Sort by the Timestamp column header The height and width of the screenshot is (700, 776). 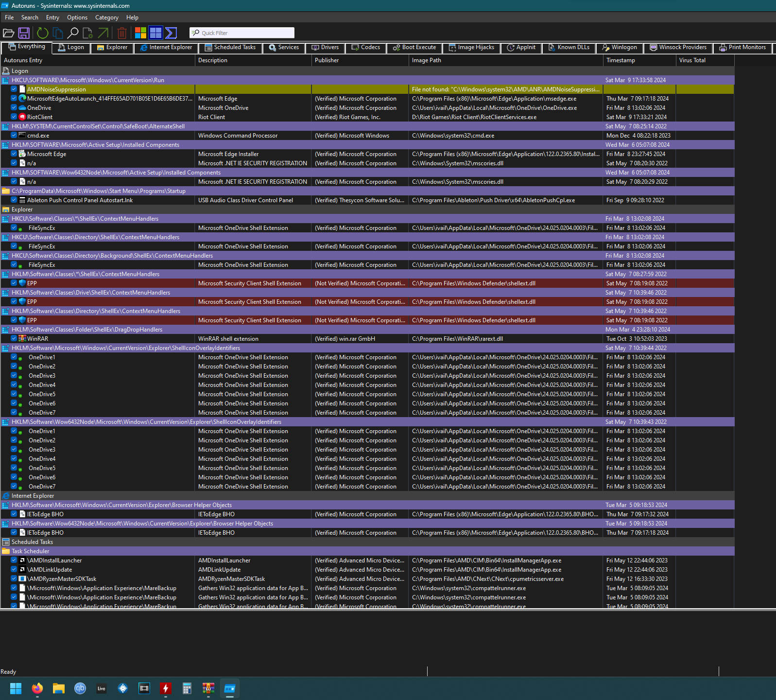coord(621,60)
